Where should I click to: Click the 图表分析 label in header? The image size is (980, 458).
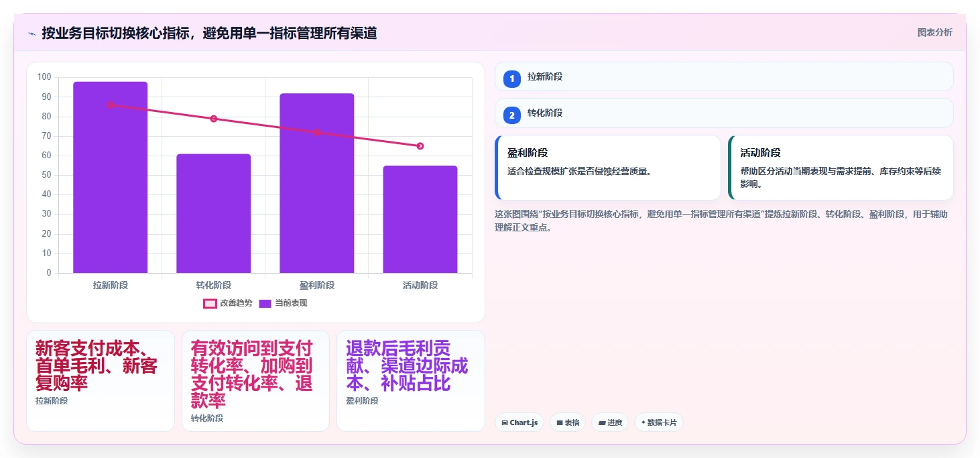click(934, 32)
